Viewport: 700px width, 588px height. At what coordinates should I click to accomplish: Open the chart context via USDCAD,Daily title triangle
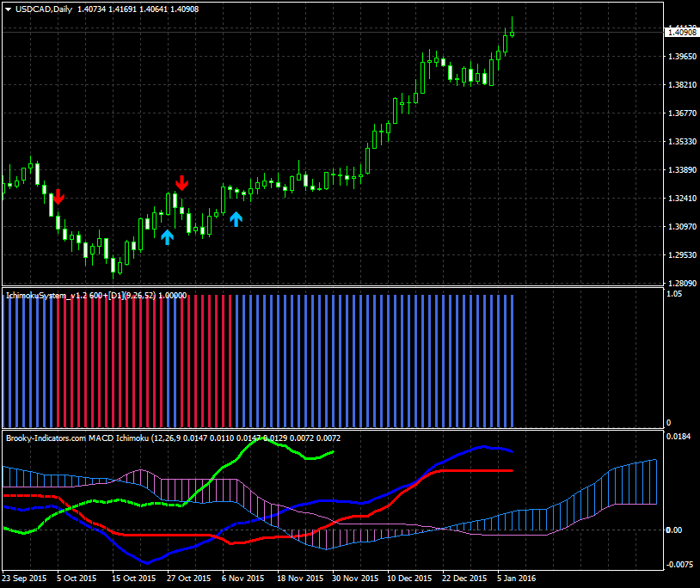tap(6, 7)
